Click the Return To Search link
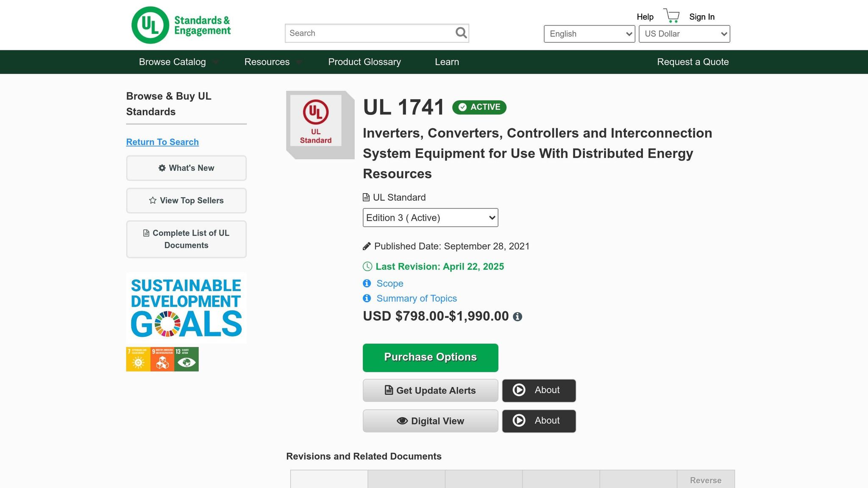The width and height of the screenshot is (868, 488). pos(162,142)
